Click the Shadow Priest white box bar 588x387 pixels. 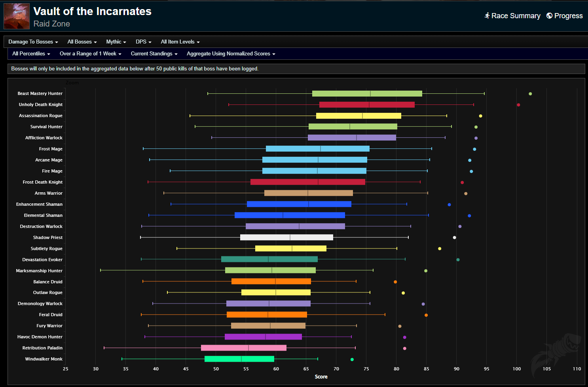(286, 237)
